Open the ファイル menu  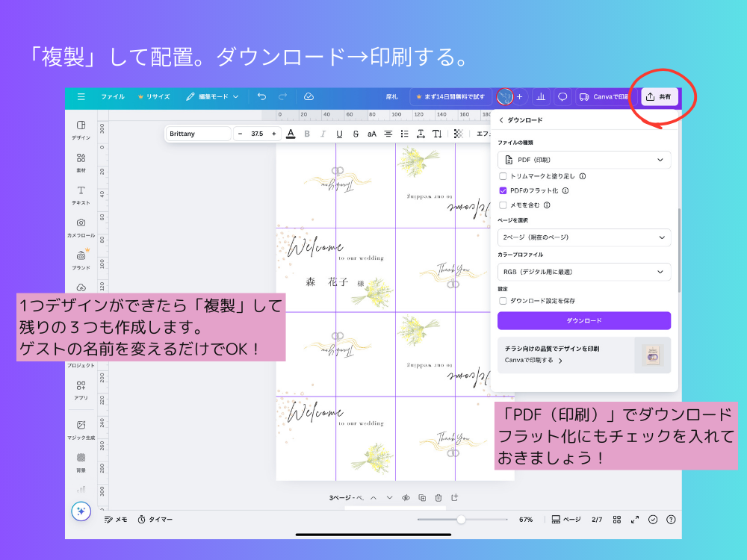(x=111, y=96)
